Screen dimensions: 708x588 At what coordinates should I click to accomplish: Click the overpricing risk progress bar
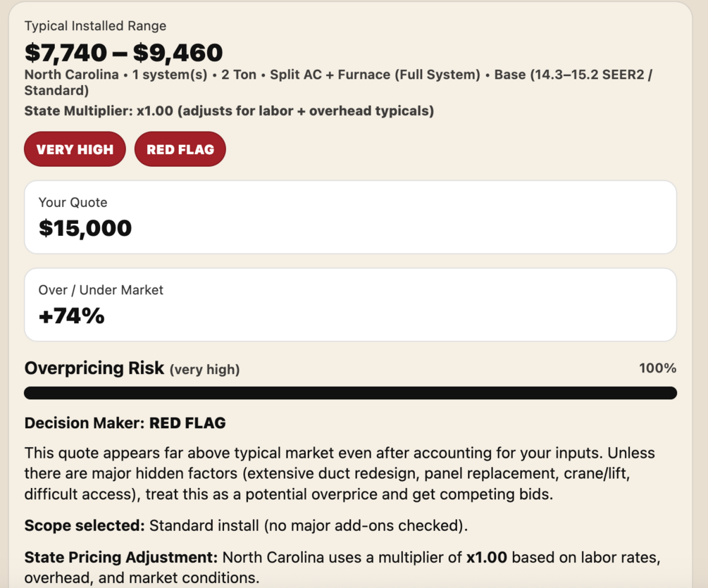point(350,393)
